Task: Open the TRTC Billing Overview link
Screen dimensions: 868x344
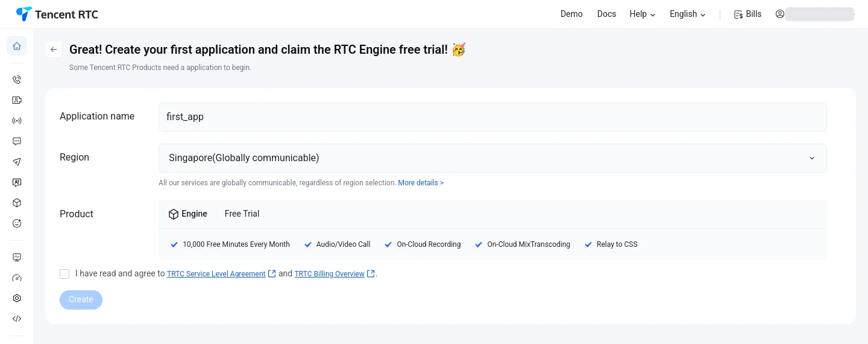Action: [x=330, y=274]
